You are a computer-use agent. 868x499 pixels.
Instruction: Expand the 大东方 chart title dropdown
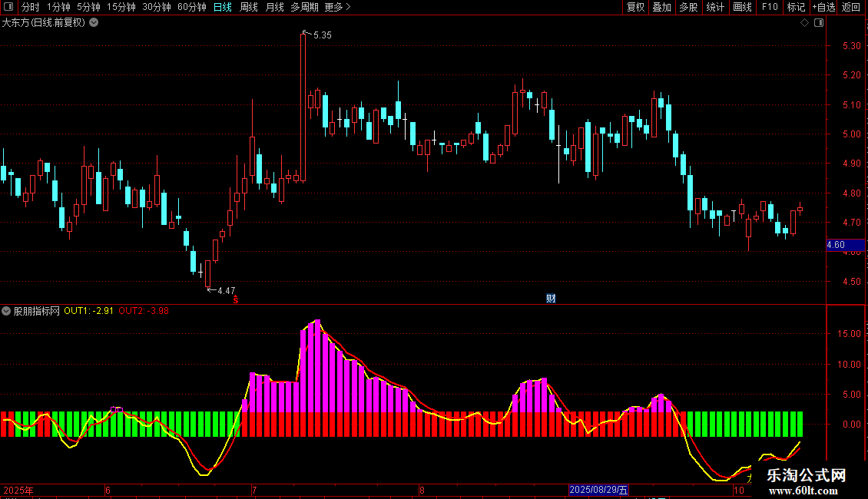tap(94, 23)
